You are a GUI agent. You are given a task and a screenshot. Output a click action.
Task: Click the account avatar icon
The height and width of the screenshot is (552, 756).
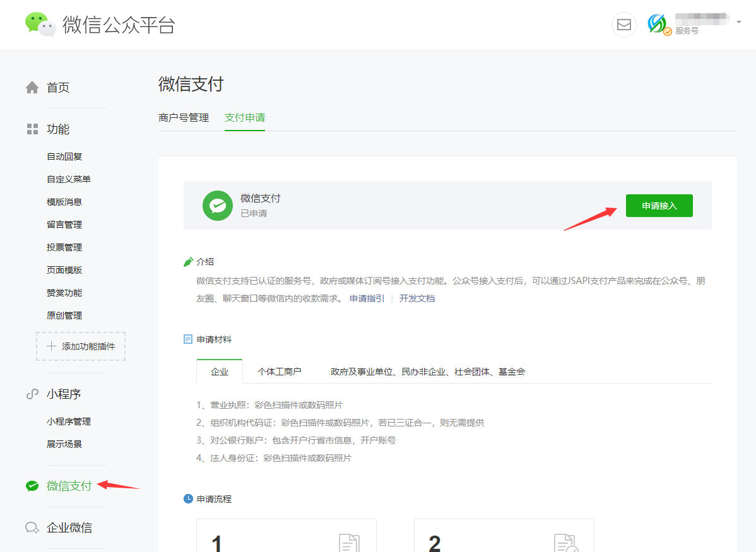tap(658, 24)
